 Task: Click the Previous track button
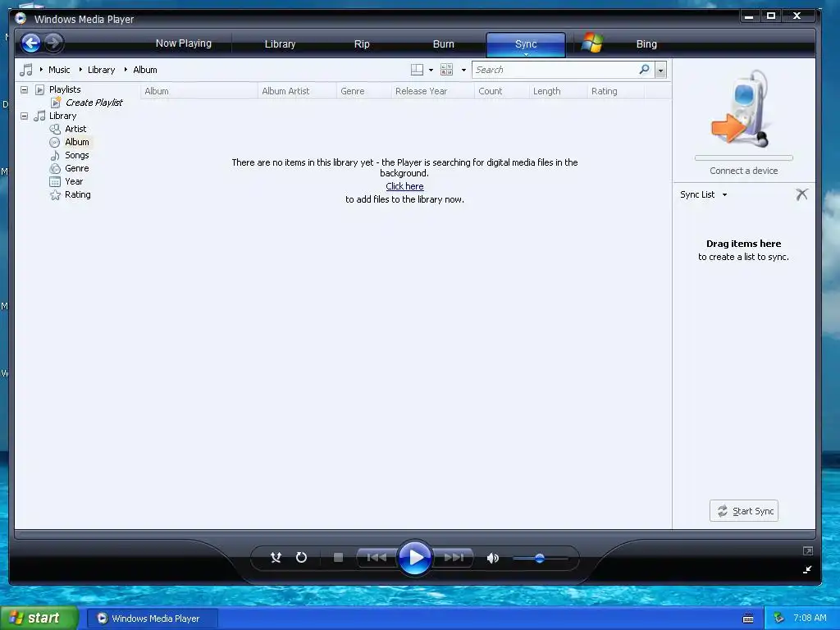click(x=377, y=558)
